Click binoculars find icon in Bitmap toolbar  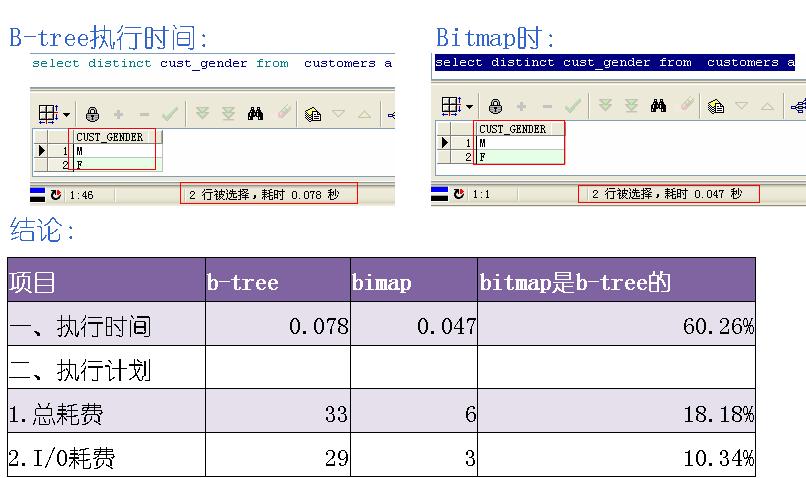pyautogui.click(x=658, y=105)
